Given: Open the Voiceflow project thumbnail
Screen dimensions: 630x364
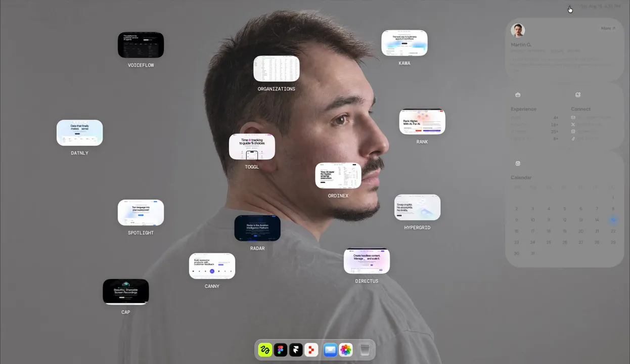Looking at the screenshot, I should click(x=141, y=45).
